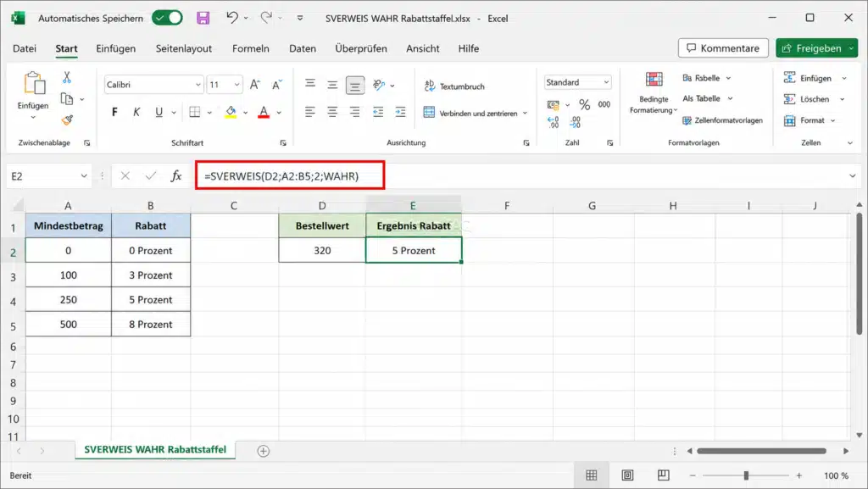Screen dimensions: 868x489
Task: Decrease font size with smaller A
Action: click(276, 85)
